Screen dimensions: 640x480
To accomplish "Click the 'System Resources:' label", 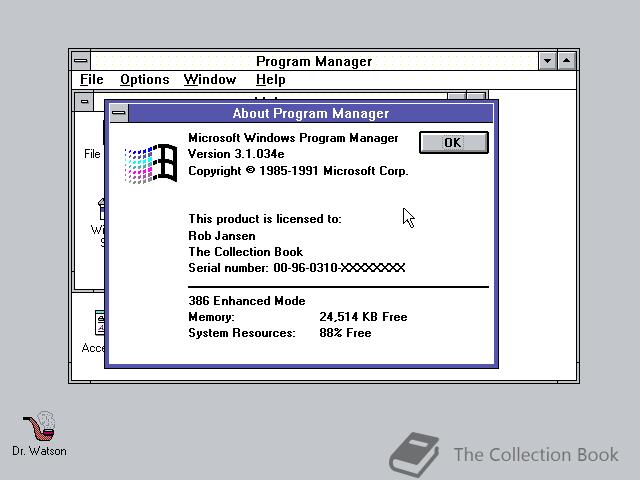I will pos(242,333).
